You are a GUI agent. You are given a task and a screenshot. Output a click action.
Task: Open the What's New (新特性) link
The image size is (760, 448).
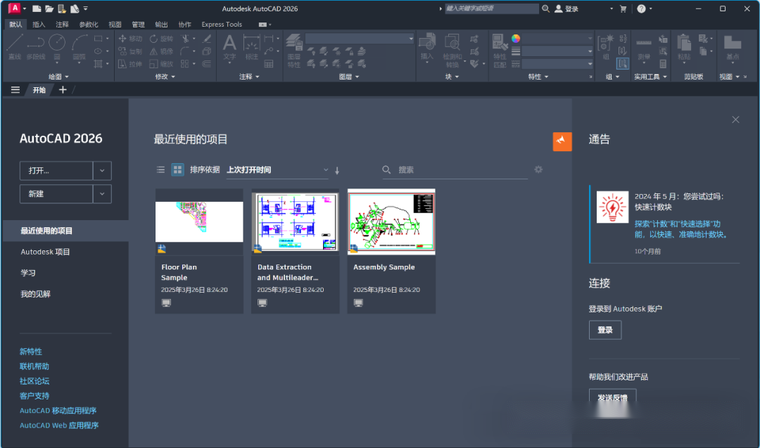click(31, 352)
